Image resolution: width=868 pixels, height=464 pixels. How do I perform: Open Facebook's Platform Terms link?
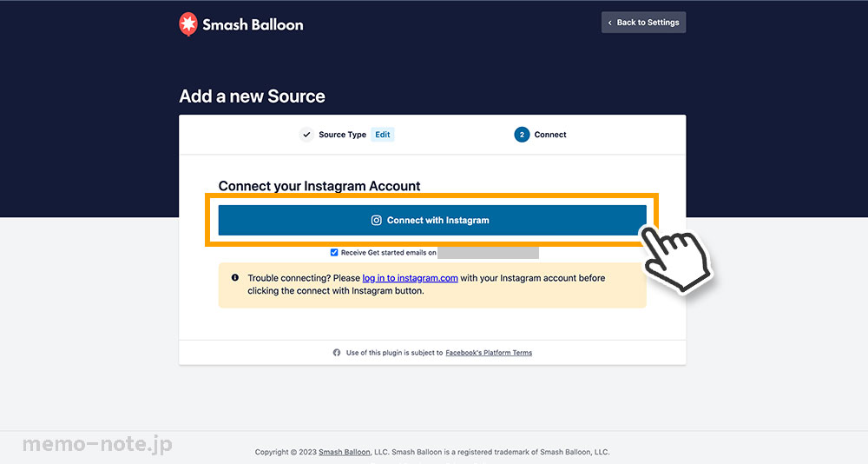489,353
